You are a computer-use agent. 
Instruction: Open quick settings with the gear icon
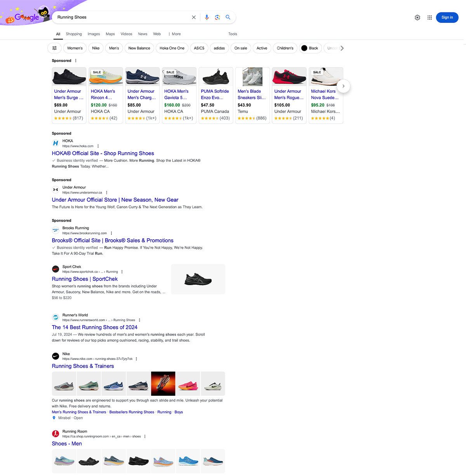coord(417,17)
